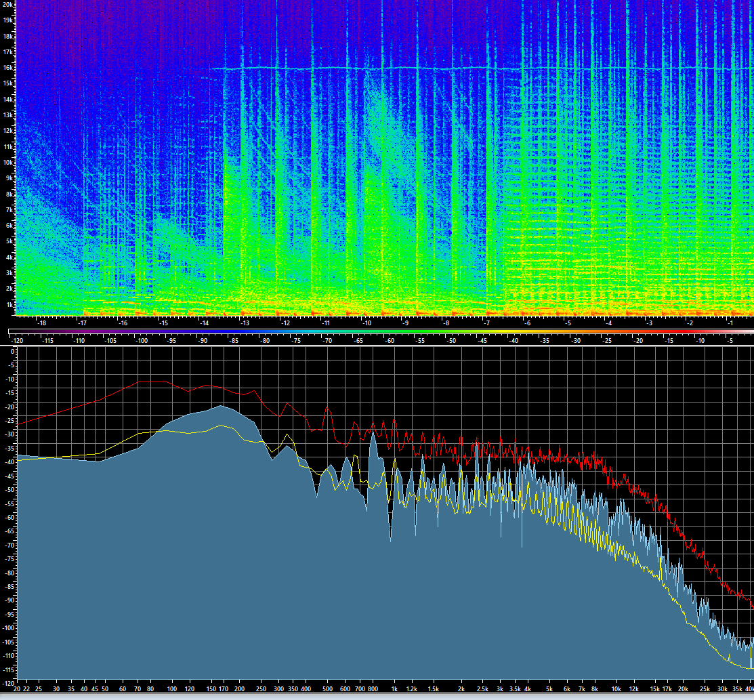This screenshot has height=700, width=754.
Task: Click the 1.2k label on spectrum frequency axis
Action: (412, 689)
